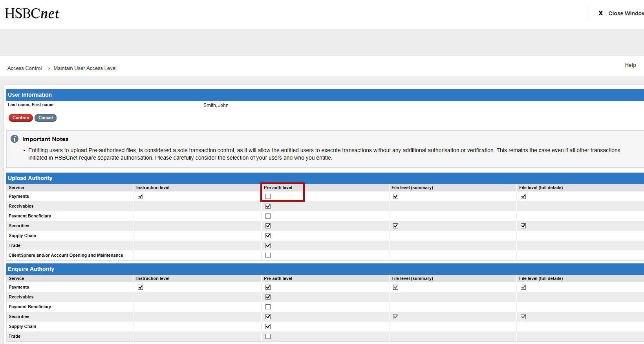
Task: Check Upload ClientSphere Pre-auth checkbox
Action: pos(268,255)
